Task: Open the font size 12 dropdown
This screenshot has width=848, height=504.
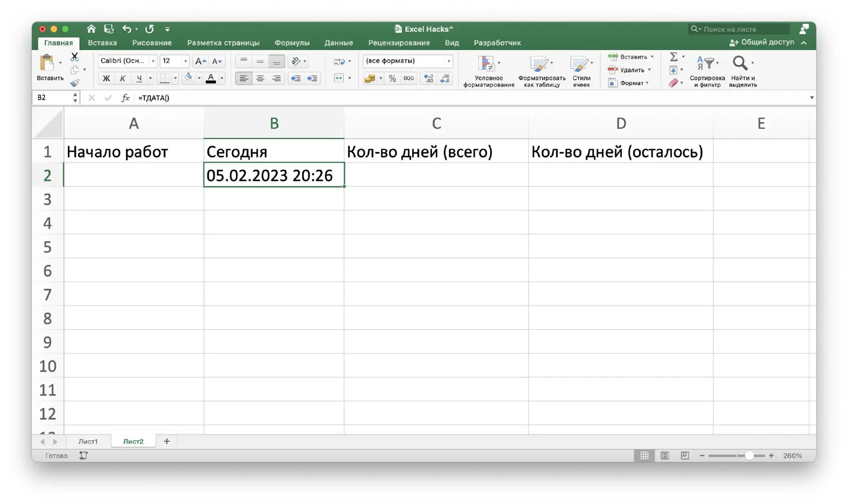Action: 185,61
